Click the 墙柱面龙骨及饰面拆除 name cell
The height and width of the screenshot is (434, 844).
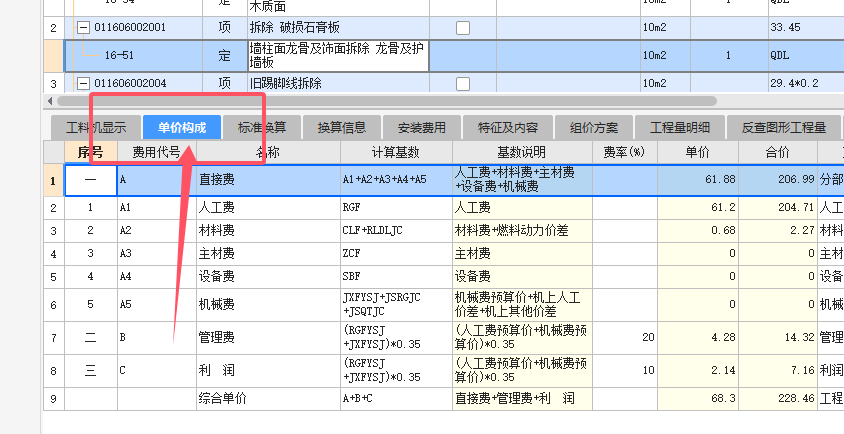click(x=339, y=55)
